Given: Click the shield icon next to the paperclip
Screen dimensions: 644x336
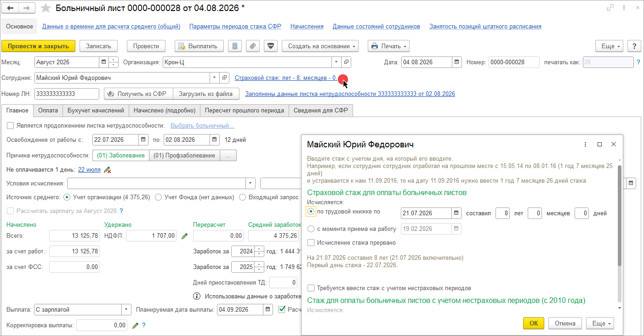Looking at the screenshot, I should pyautogui.click(x=271, y=46).
